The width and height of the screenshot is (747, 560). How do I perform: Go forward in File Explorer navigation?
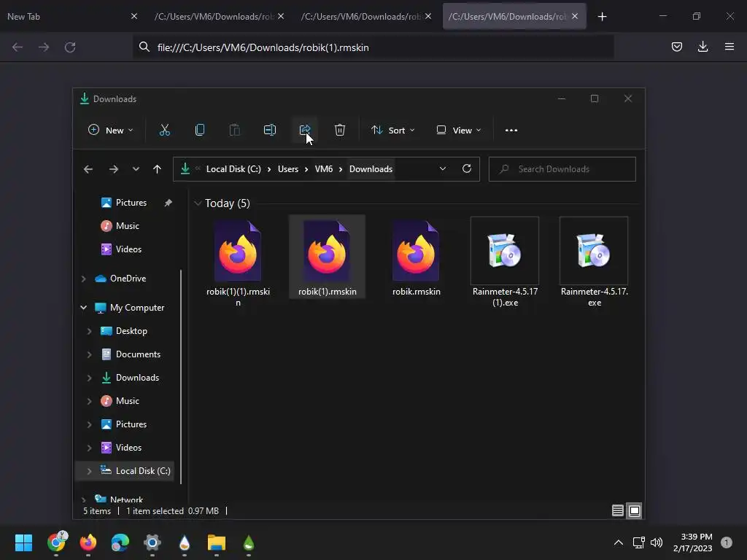pyautogui.click(x=113, y=169)
